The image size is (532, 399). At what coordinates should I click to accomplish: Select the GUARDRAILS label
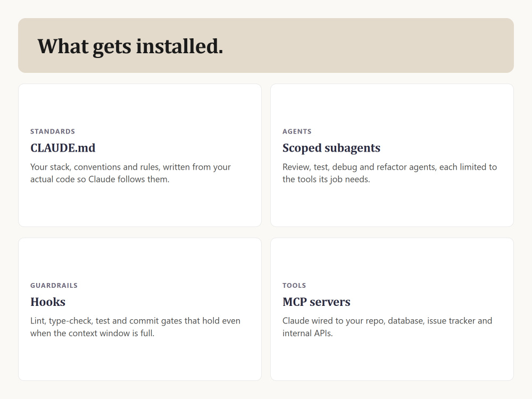[x=54, y=285]
